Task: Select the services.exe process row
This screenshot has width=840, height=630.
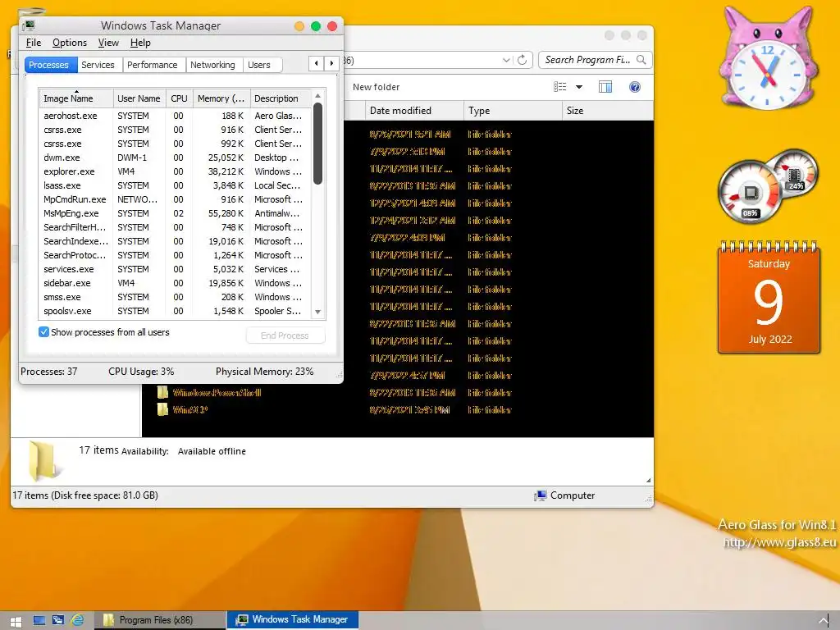Action: coord(175,269)
